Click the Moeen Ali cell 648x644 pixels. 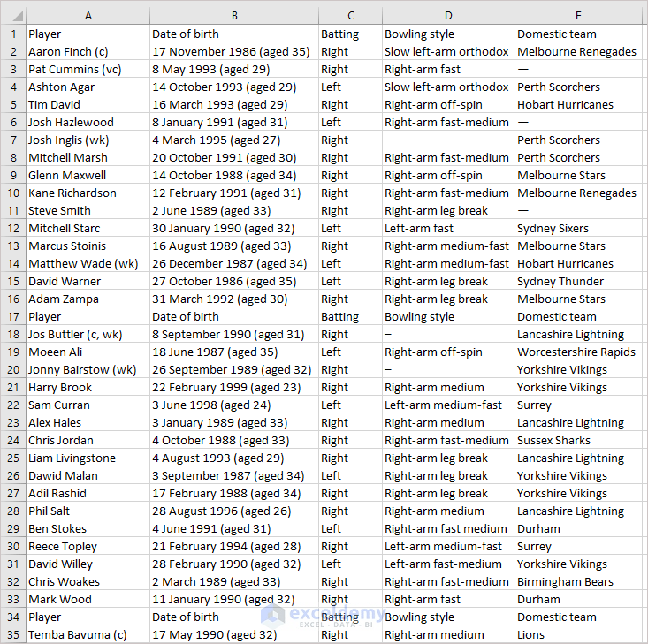(x=88, y=352)
